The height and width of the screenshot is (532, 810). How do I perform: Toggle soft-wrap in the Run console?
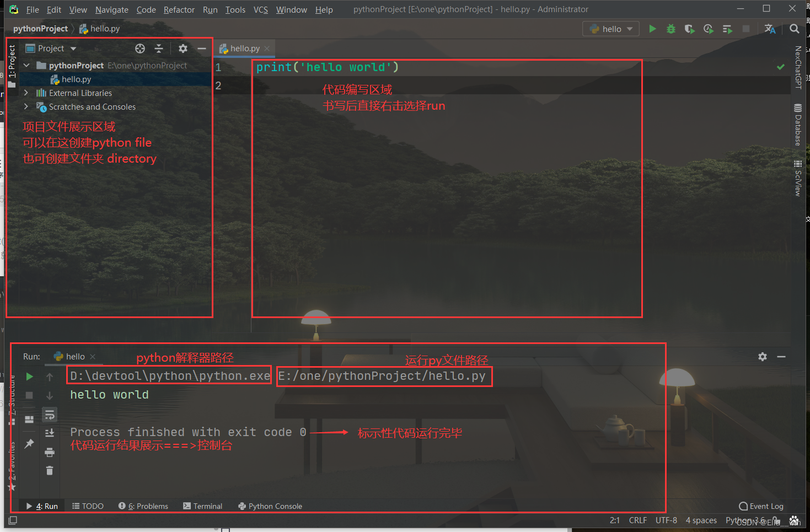pyautogui.click(x=50, y=414)
